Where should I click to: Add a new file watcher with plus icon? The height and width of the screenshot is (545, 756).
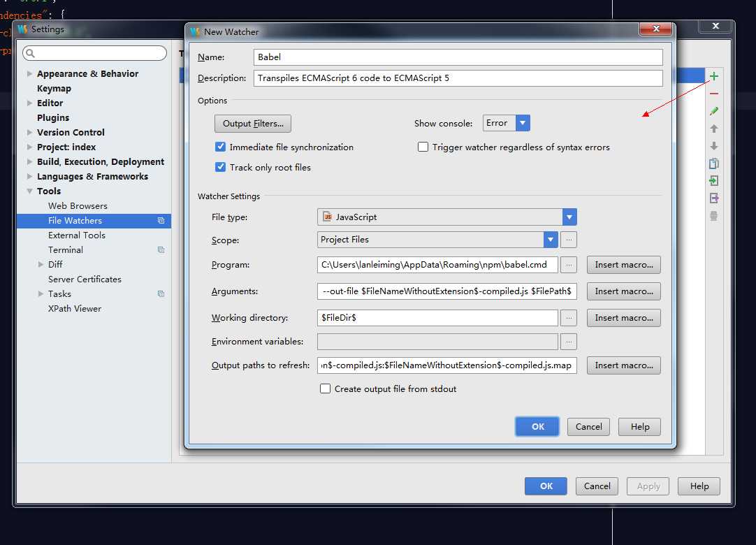point(713,76)
